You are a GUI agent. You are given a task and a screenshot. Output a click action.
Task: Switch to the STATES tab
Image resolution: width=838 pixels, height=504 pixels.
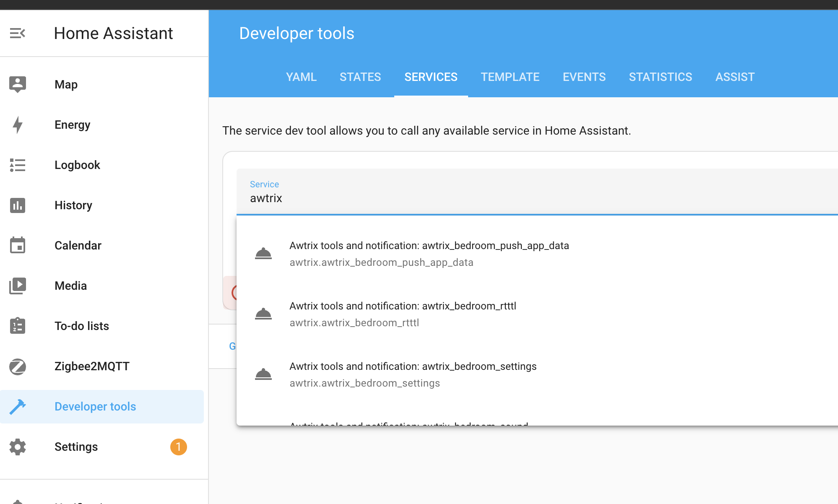pyautogui.click(x=360, y=77)
